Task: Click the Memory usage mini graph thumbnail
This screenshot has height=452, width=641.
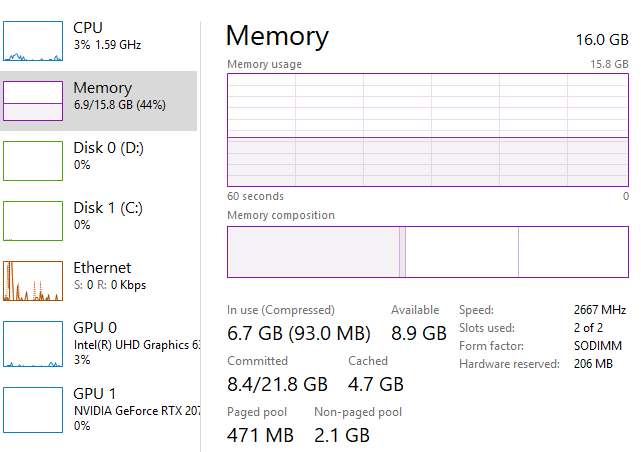Action: tap(33, 100)
